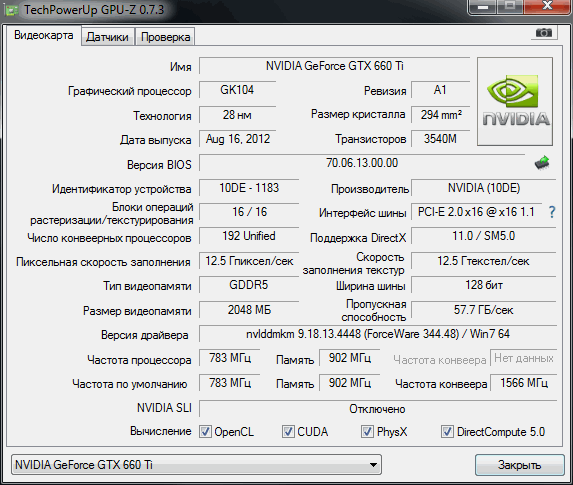Toggle the CUDA checkbox
The image size is (573, 485).
288,432
